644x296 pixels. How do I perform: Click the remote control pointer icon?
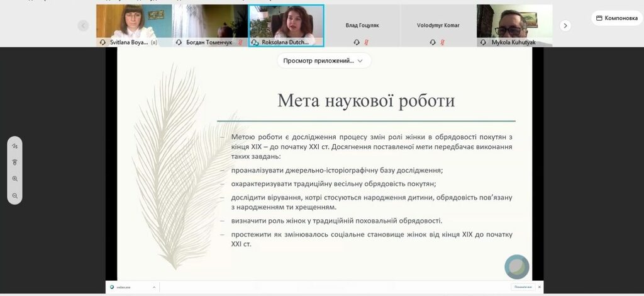(x=14, y=162)
